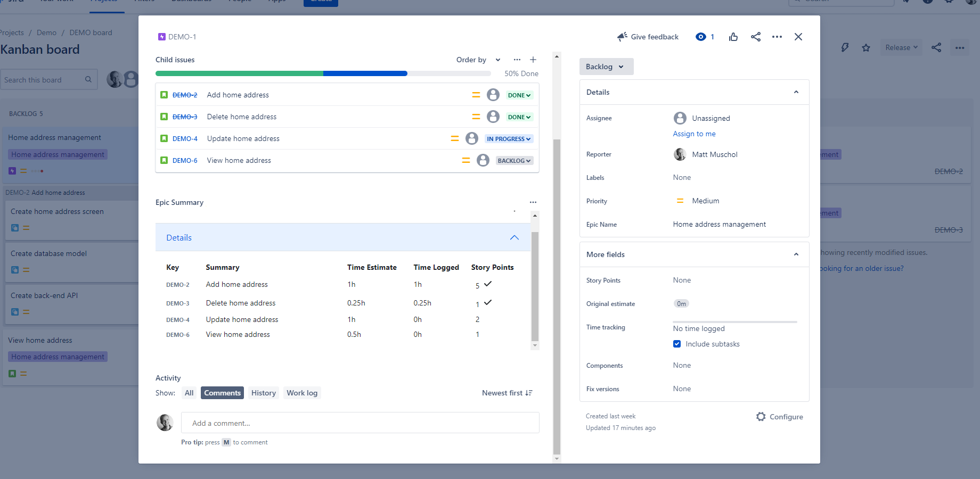Click the Matt Muschol reporter field

[705, 154]
